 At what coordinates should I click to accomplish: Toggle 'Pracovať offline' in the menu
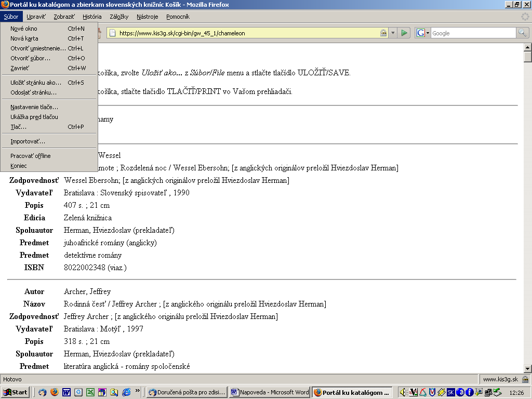tap(31, 156)
